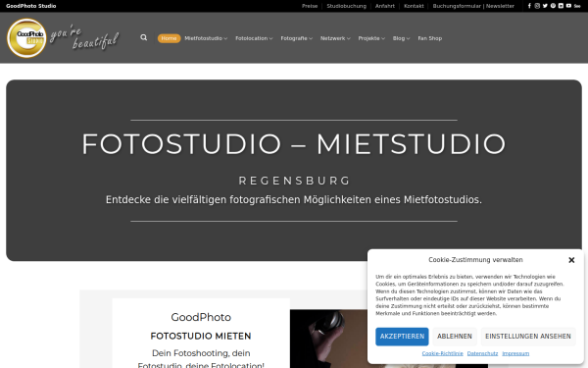Open the Twitter bird icon

tap(545, 6)
